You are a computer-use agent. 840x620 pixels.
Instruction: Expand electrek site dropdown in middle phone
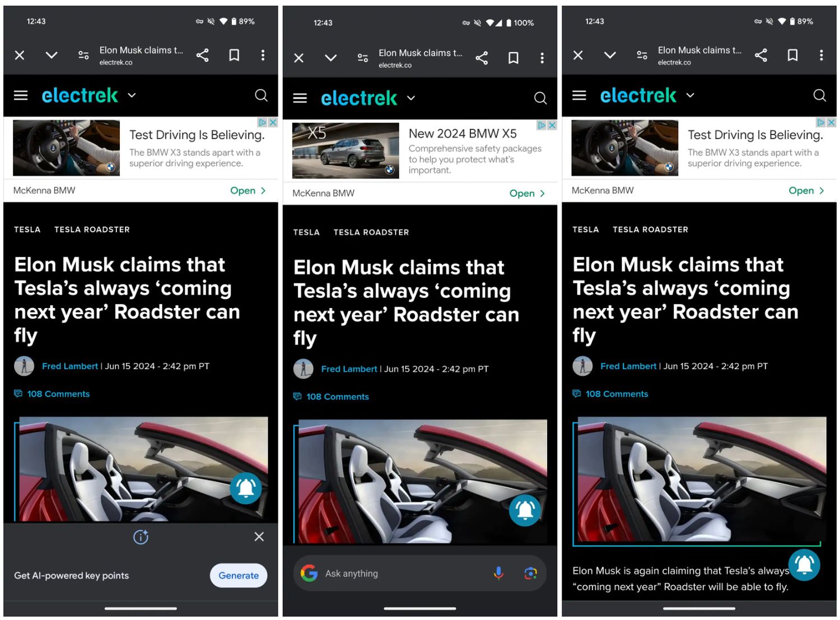coord(411,98)
